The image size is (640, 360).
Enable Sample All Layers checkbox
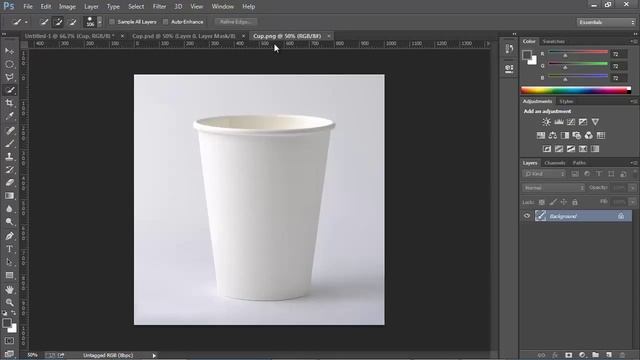[112, 22]
